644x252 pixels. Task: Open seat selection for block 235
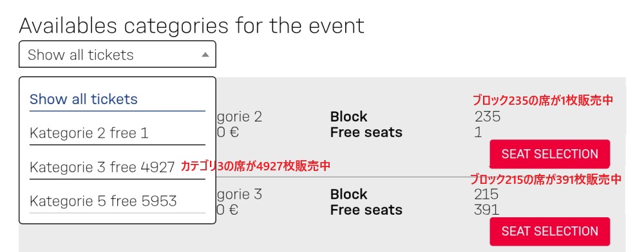pos(549,154)
